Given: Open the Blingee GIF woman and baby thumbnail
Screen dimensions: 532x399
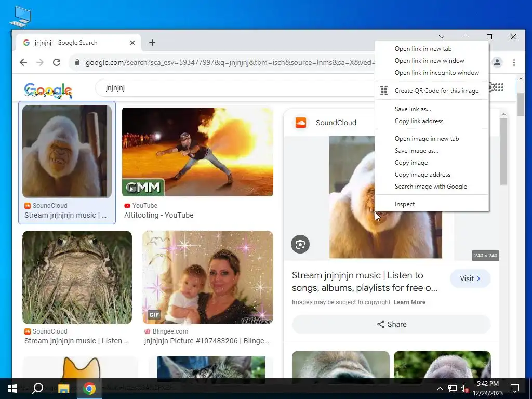Looking at the screenshot, I should pos(208,277).
